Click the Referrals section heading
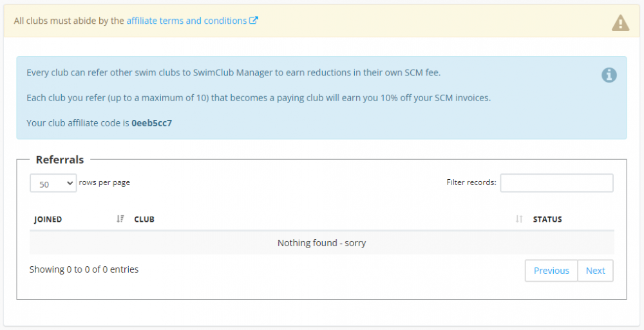 click(60, 160)
